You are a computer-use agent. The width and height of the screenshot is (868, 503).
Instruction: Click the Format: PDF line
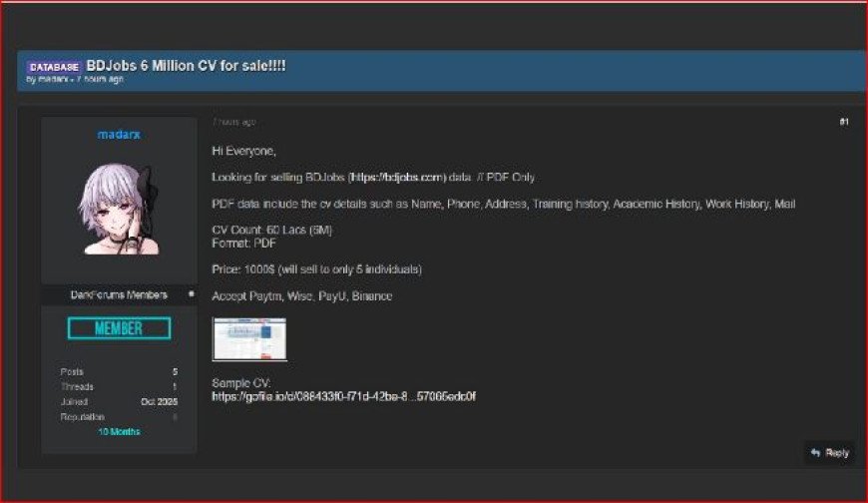pos(243,244)
